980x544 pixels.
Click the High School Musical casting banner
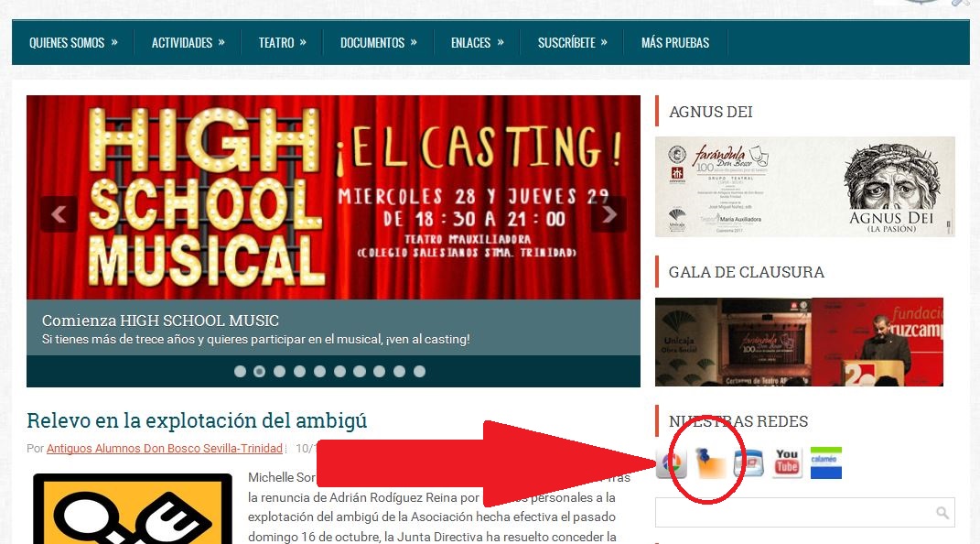pyautogui.click(x=333, y=198)
